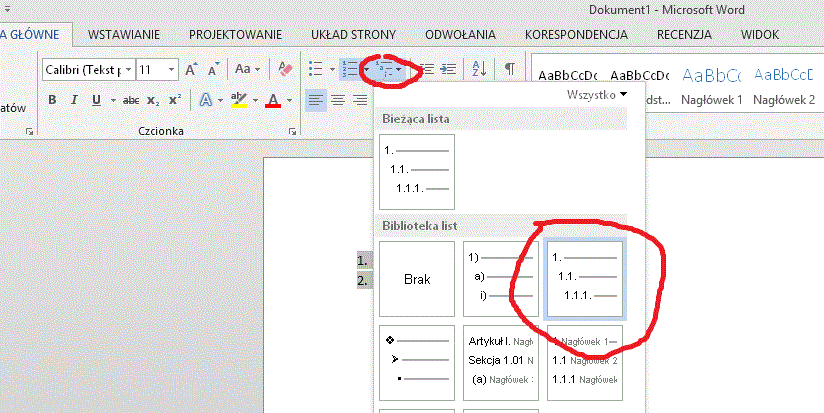Toggle Italic text formatting

click(74, 100)
